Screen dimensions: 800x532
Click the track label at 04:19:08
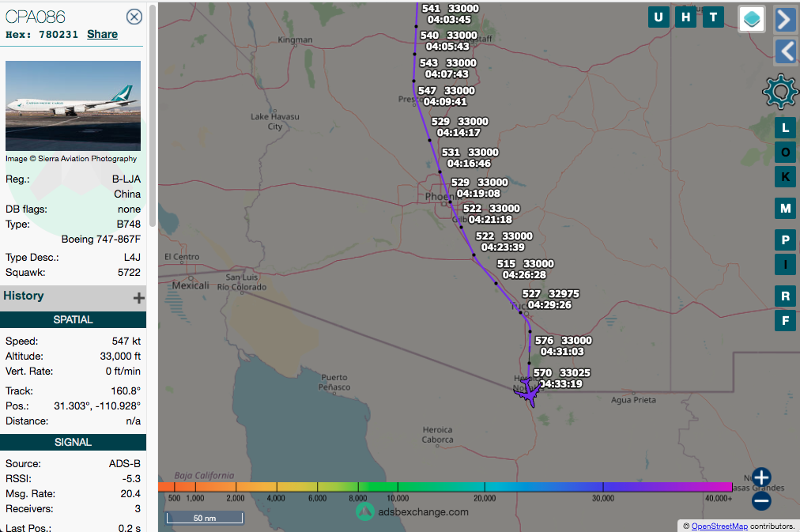(x=479, y=187)
